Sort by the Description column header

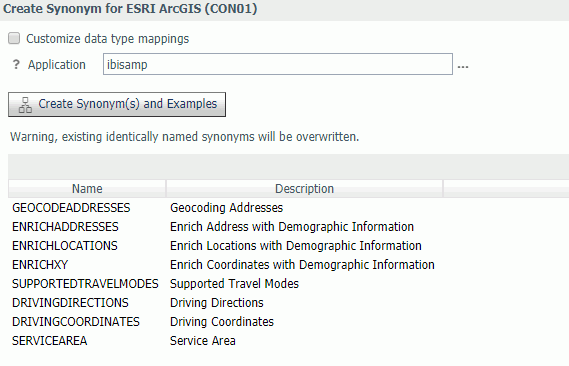point(304,189)
